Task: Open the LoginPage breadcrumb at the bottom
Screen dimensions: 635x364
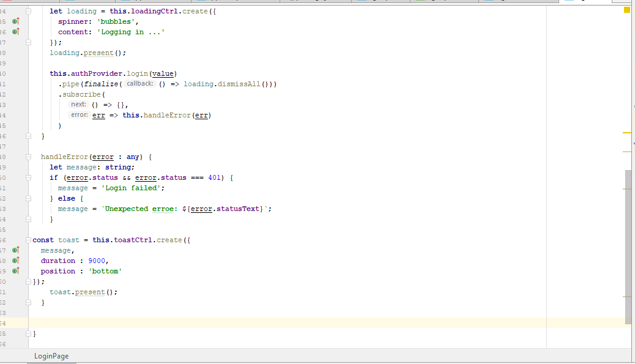Action: [51, 355]
